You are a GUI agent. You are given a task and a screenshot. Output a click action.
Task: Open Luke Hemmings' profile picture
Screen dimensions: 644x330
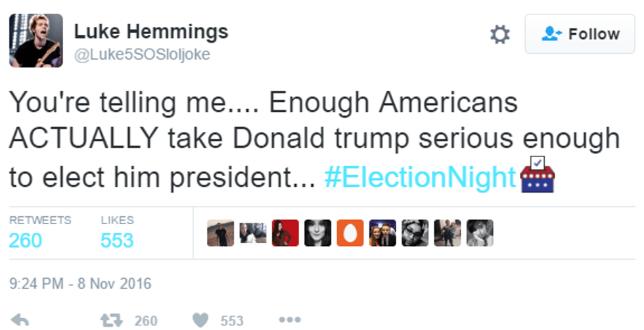[x=36, y=40]
